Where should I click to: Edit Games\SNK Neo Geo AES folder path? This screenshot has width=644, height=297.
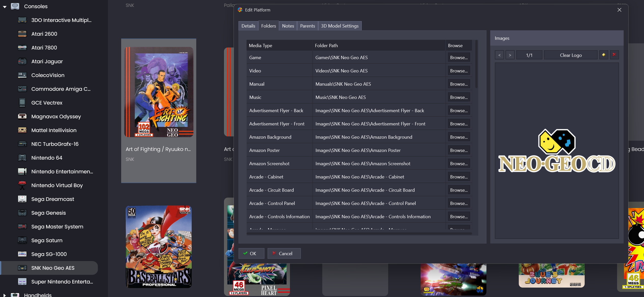coord(379,57)
